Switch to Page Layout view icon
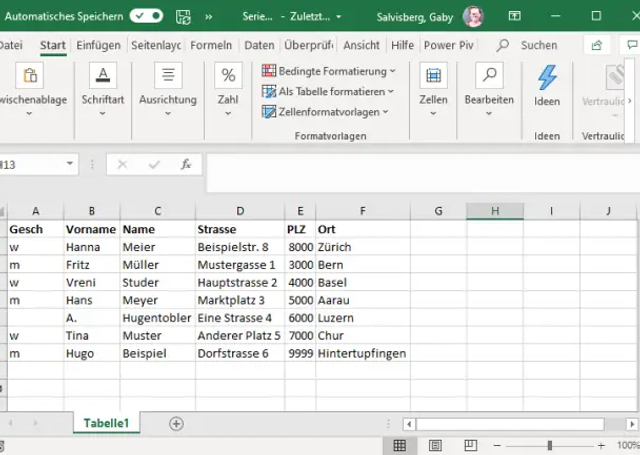This screenshot has width=640, height=455. pyautogui.click(x=435, y=446)
